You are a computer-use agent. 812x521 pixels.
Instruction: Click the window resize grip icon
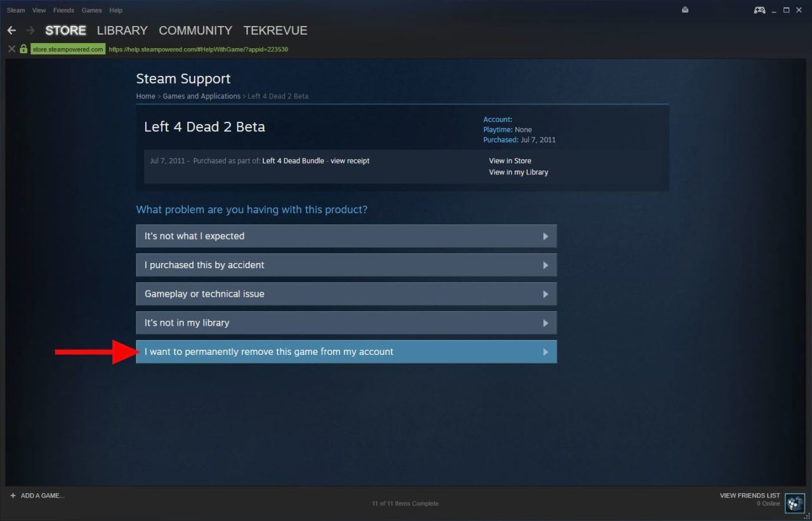(808, 517)
